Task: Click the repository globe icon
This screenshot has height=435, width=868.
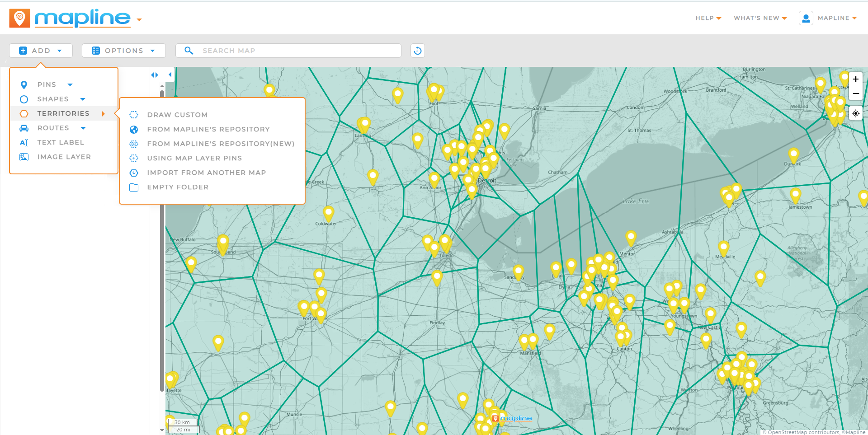Action: (134, 130)
